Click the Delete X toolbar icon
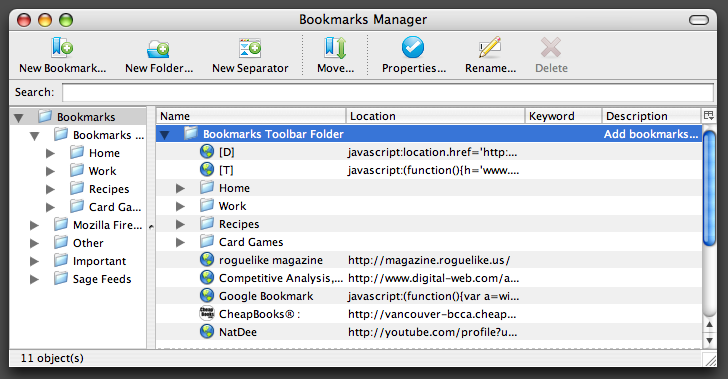Screen dimensions: 728x379 (551, 47)
